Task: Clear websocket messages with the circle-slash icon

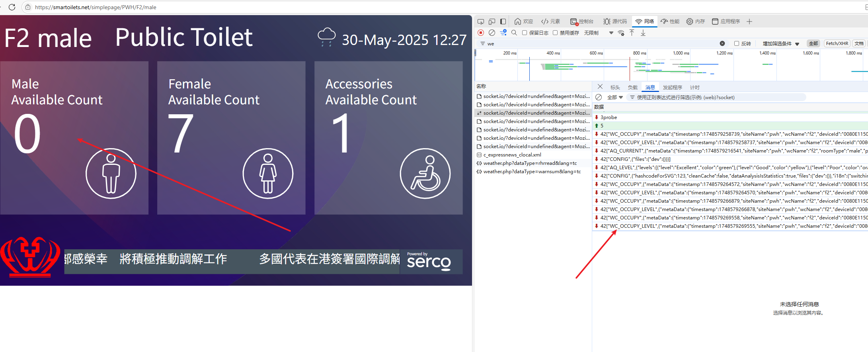Action: click(599, 97)
